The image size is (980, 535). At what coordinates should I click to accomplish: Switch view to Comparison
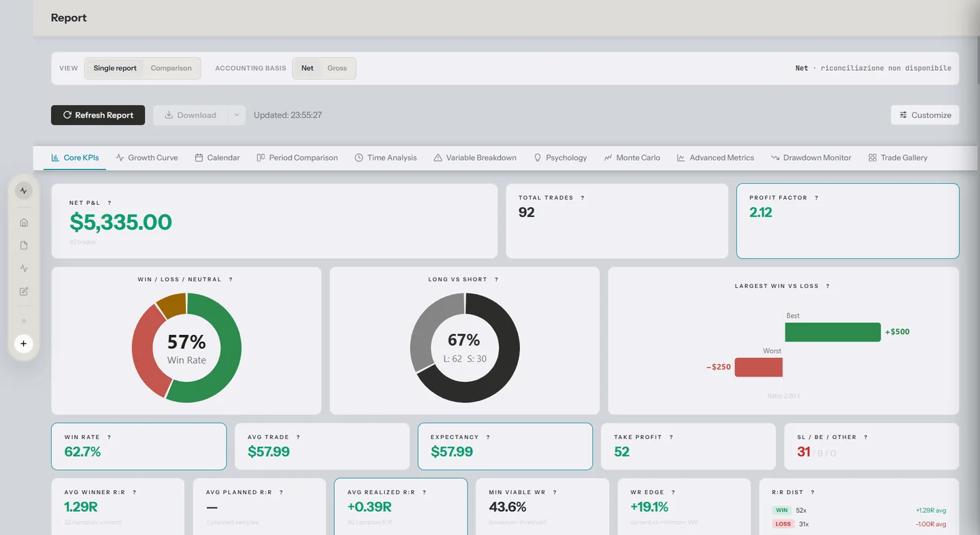(x=171, y=68)
